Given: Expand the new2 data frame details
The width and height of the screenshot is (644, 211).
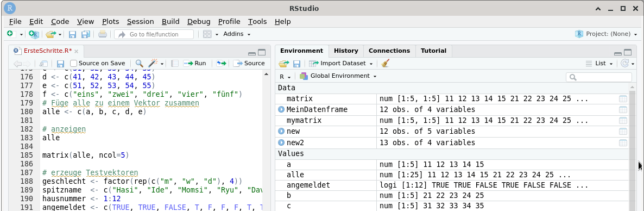Looking at the screenshot, I should point(281,142).
